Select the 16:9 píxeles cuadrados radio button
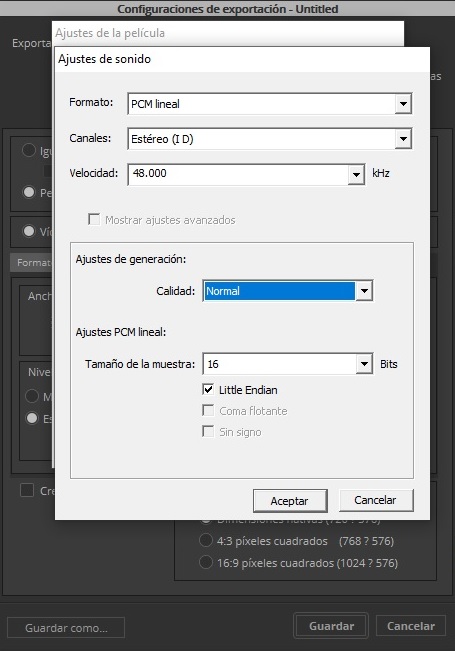Viewport: 455px width, 651px height. (205, 563)
